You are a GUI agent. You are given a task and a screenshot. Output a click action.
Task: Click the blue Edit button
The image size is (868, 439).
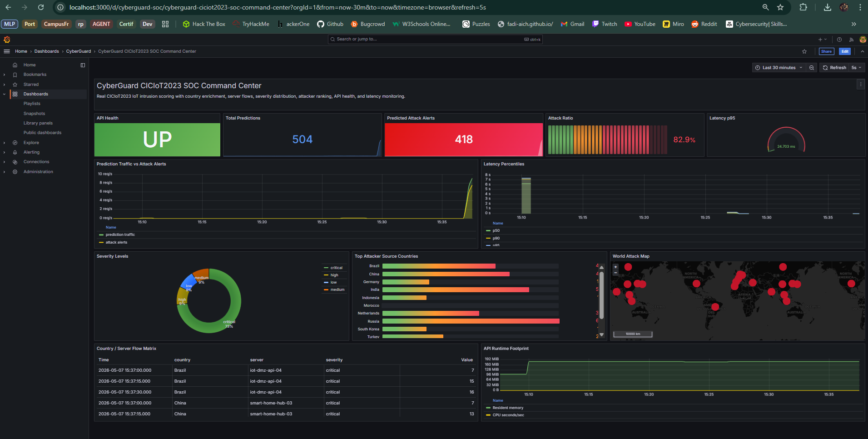[845, 51]
